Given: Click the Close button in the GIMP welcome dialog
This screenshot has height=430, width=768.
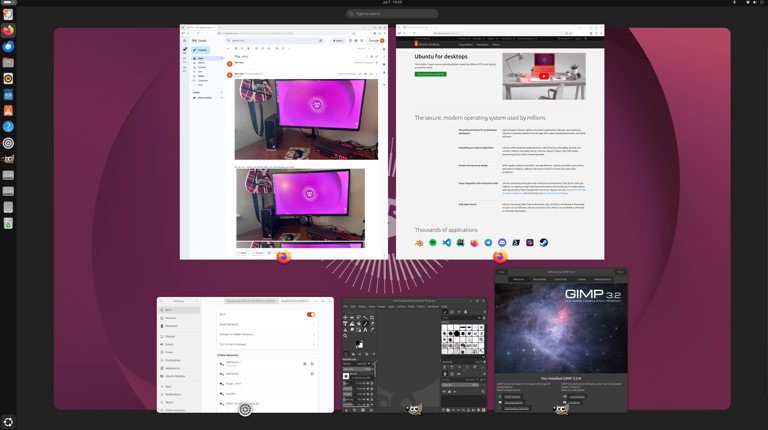Looking at the screenshot, I should 620,272.
